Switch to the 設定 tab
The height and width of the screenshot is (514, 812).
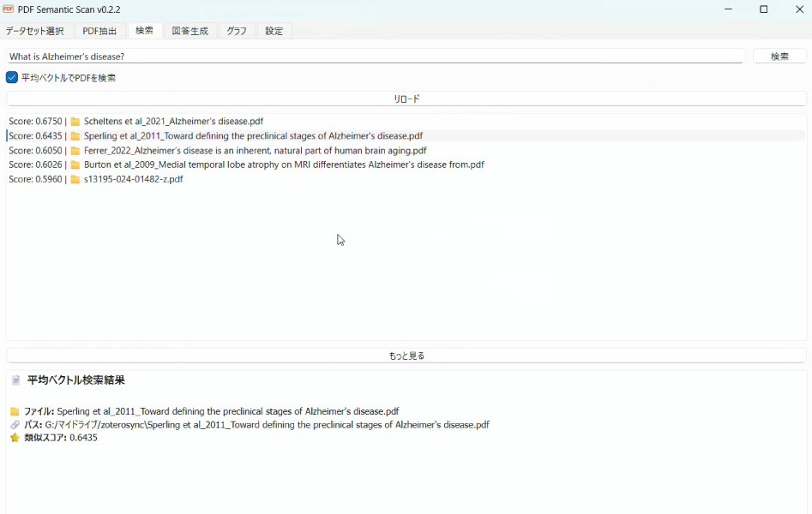[x=274, y=31]
